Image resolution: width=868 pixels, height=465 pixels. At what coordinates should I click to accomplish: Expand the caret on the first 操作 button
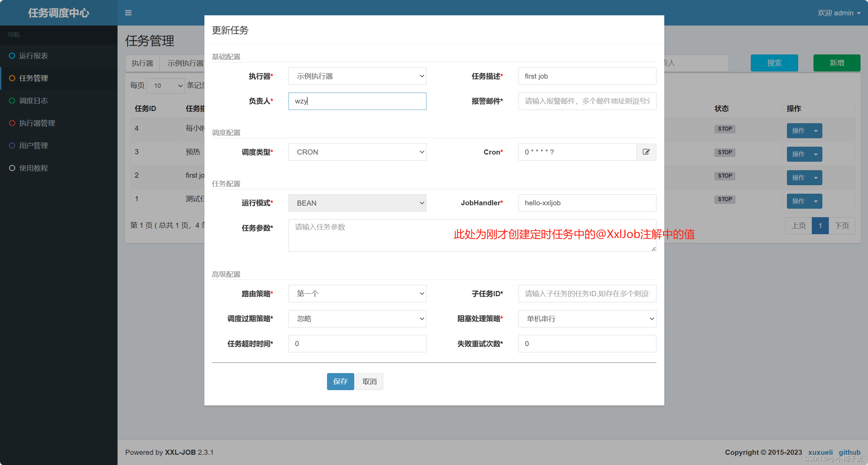tap(816, 131)
